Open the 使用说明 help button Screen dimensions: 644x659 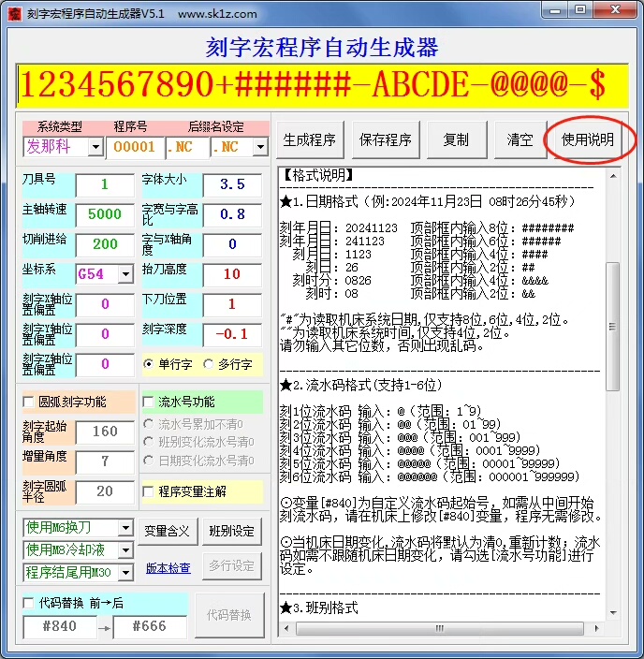click(x=587, y=140)
